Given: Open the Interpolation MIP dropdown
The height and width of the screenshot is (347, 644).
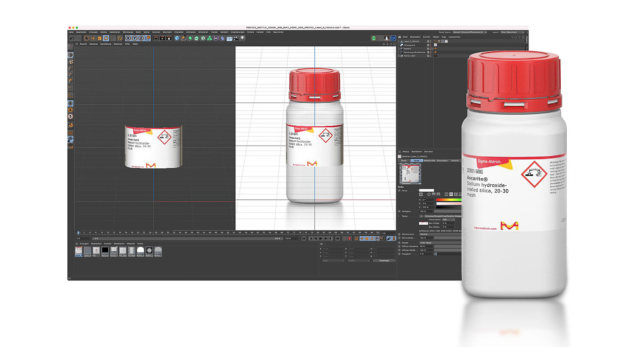Looking at the screenshot, I should [x=449, y=219].
